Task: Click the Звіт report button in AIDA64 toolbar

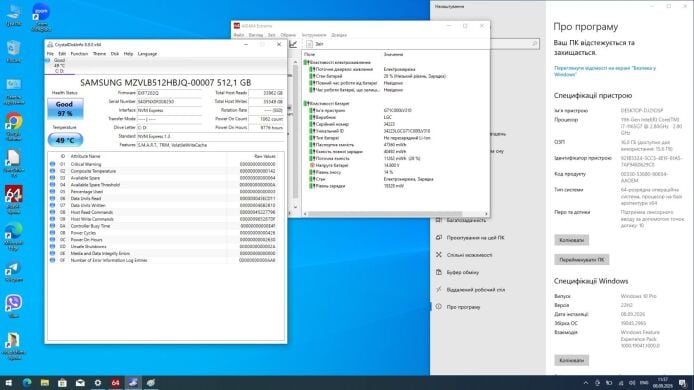Action: [x=315, y=44]
